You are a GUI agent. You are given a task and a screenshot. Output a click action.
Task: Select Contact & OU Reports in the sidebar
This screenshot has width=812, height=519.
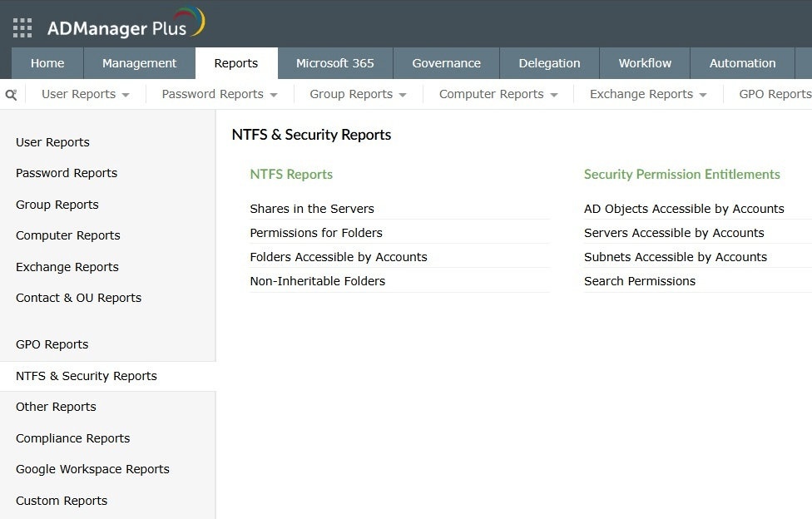click(78, 297)
